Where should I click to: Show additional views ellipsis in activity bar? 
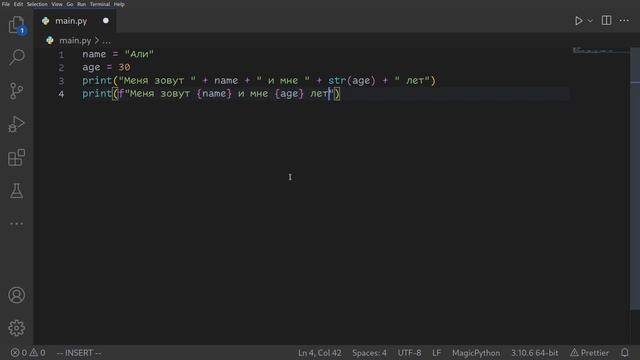pos(16,224)
